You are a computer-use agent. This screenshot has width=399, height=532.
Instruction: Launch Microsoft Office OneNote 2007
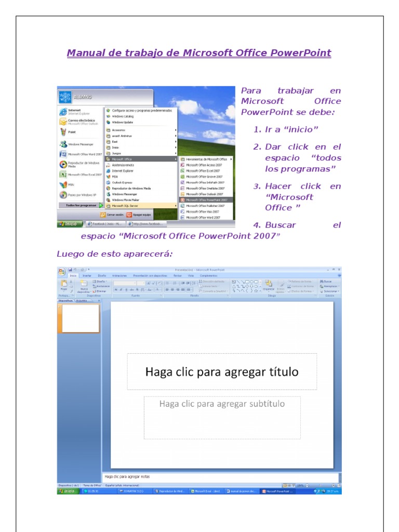pyautogui.click(x=206, y=188)
